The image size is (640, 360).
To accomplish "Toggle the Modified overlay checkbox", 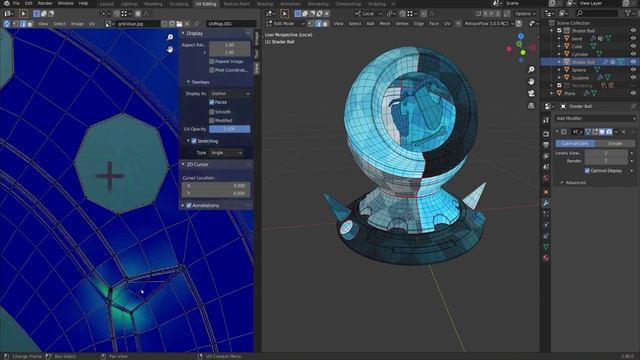I will pos(211,120).
